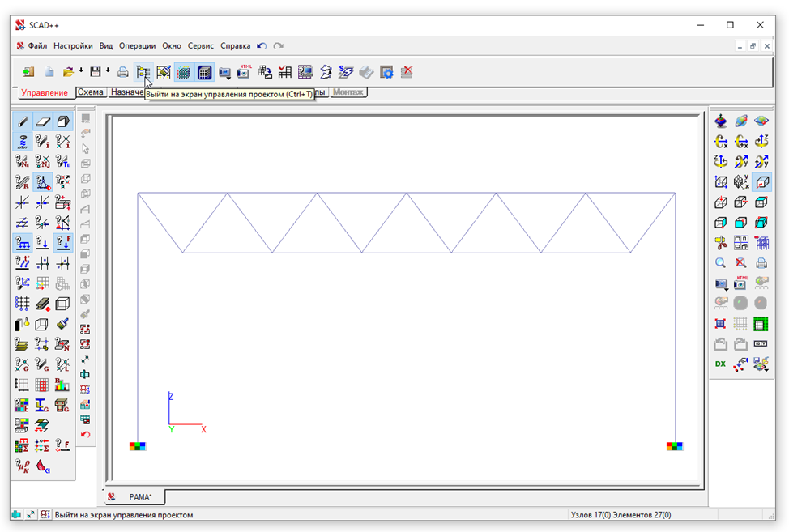Expand the dropdown arrow beside the save icon
Screen dimensions: 789x532
click(108, 70)
